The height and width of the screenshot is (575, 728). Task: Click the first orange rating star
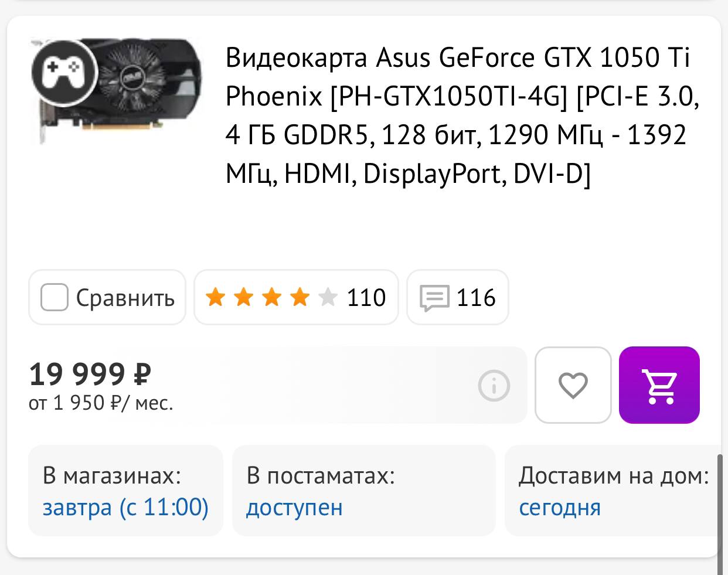pos(216,298)
